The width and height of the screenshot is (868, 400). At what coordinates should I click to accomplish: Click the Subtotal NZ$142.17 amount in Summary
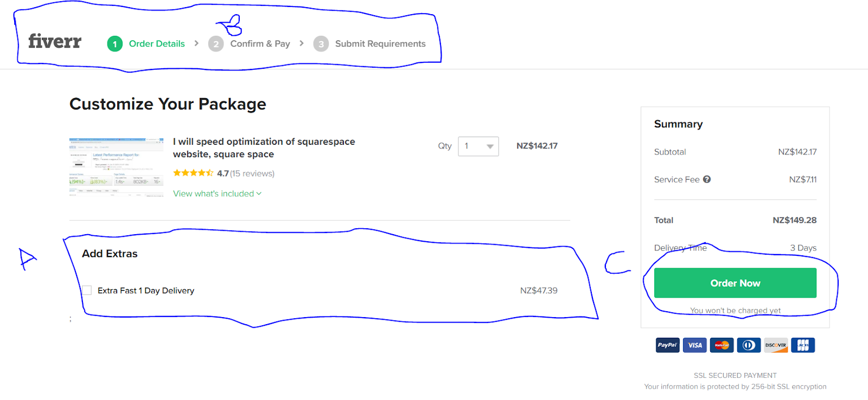coord(797,152)
